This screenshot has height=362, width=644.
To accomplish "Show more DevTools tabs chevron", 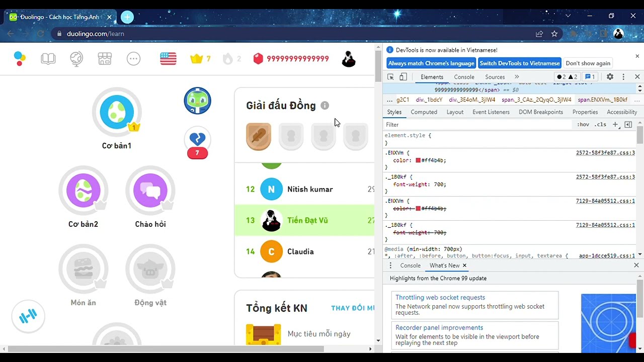I will coord(517,77).
